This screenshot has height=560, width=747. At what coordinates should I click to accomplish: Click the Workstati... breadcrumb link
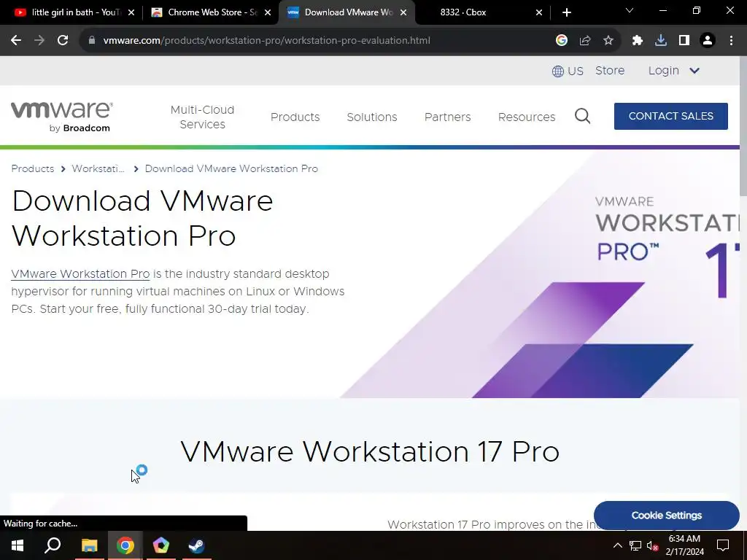[98, 168]
